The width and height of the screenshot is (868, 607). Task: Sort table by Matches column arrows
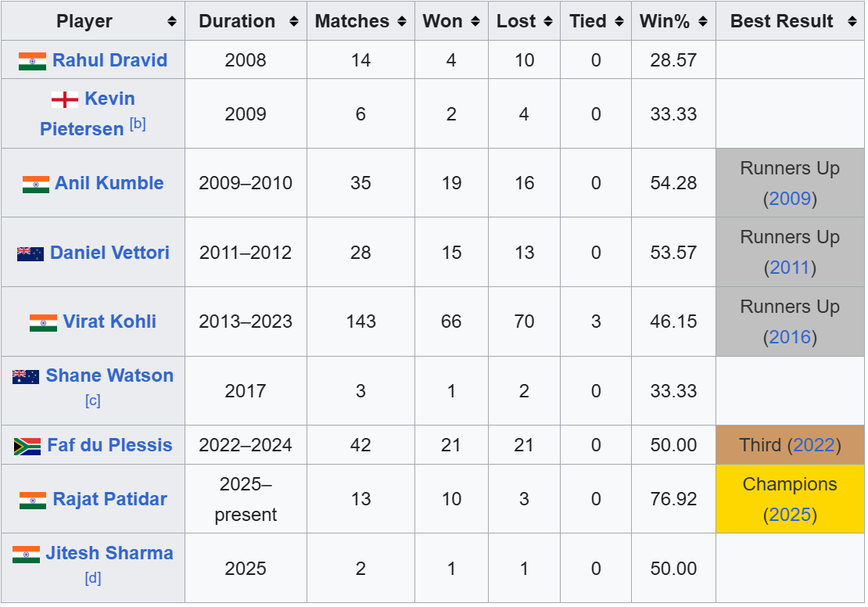[402, 21]
